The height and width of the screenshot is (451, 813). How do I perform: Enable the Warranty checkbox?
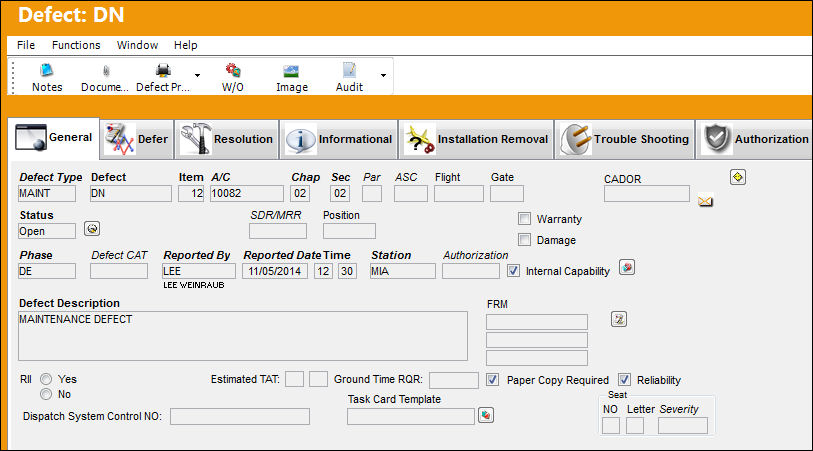point(524,219)
